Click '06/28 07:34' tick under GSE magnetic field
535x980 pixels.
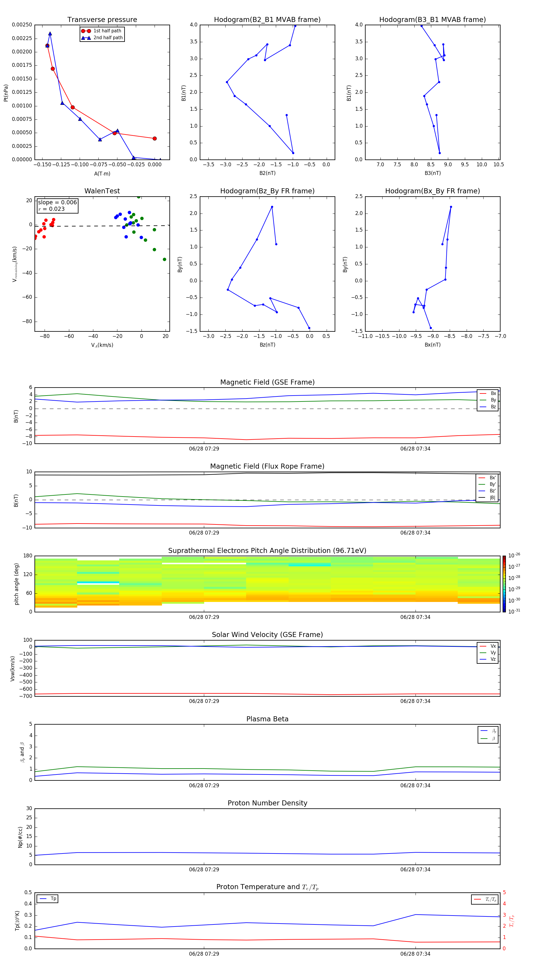[415, 449]
